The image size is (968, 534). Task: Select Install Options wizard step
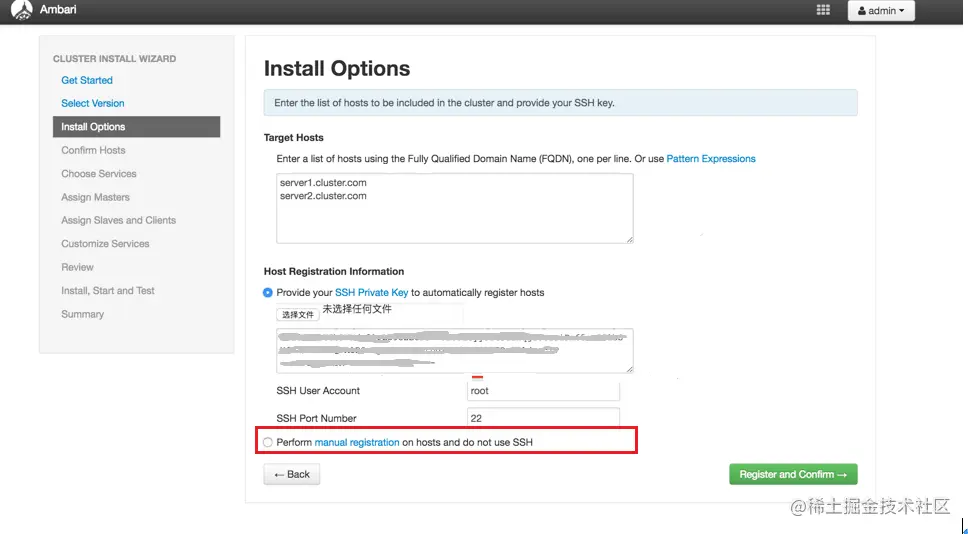coord(93,127)
